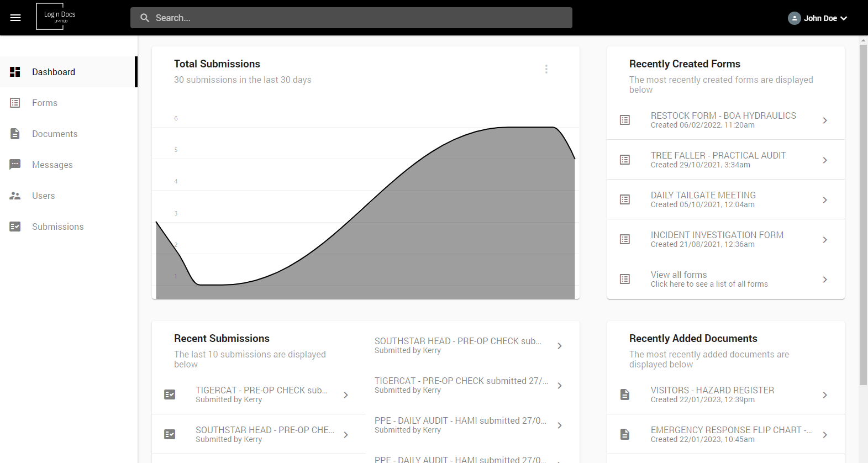Image resolution: width=868 pixels, height=463 pixels.
Task: Click chevron for INCIDENT INVESTIGATION FORM
Action: tap(825, 240)
